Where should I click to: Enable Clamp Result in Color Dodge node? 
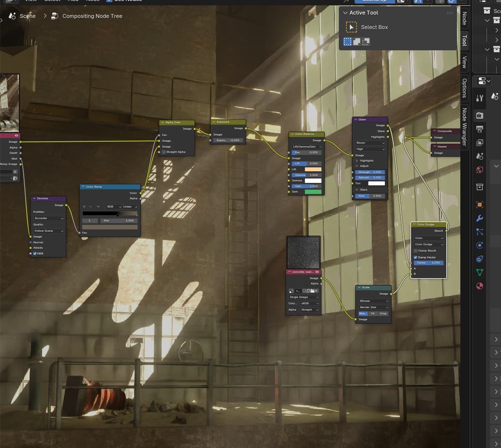pyautogui.click(x=415, y=251)
